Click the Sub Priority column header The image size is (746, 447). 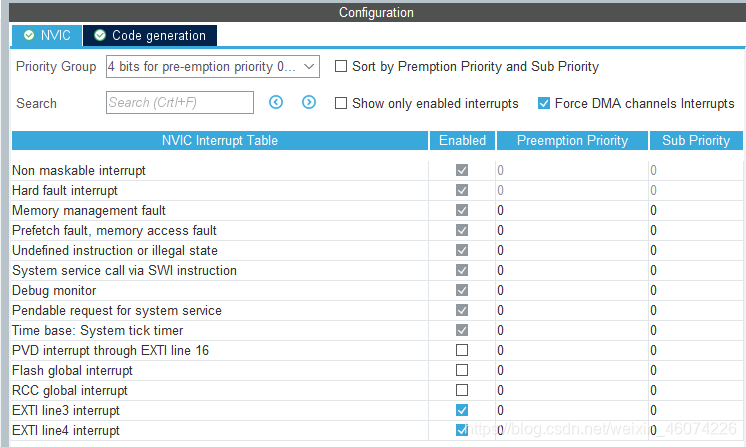pyautogui.click(x=696, y=141)
